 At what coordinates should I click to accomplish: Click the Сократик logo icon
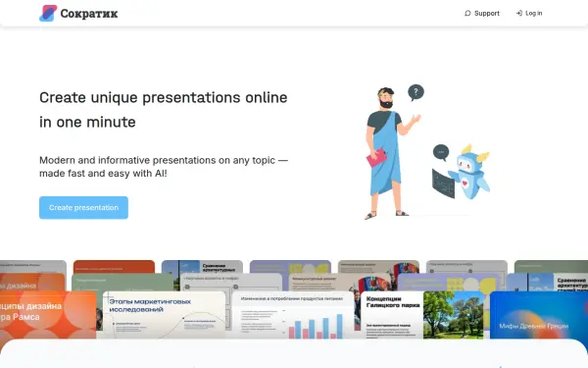tap(48, 13)
